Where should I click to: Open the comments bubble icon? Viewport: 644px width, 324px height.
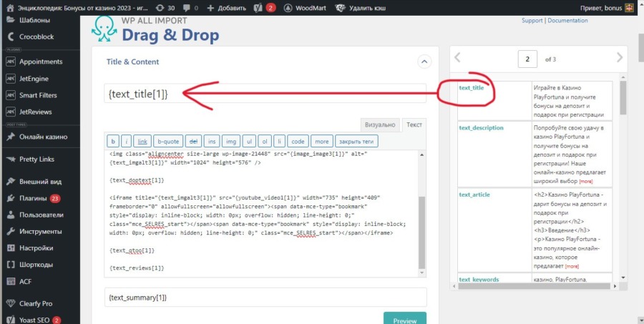tap(187, 8)
